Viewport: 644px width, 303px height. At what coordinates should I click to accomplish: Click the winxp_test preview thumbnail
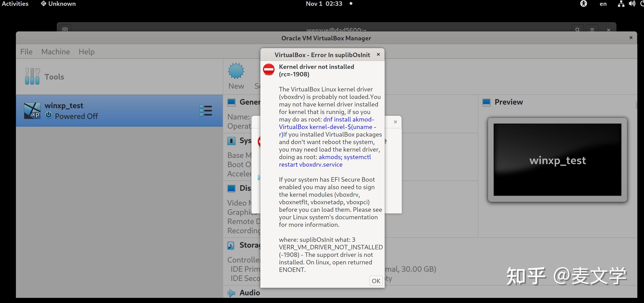557,160
